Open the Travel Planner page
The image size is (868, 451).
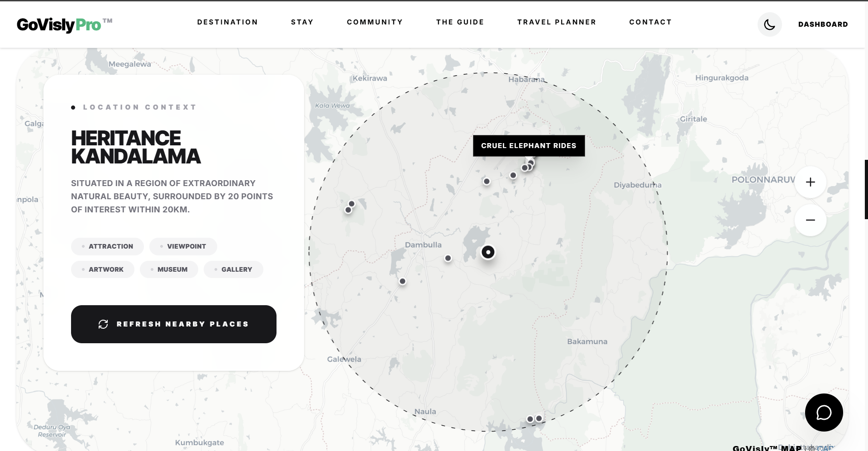pos(557,22)
